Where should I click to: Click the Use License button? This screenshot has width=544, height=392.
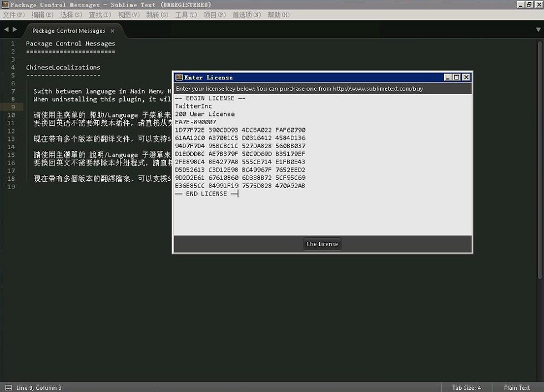point(322,244)
